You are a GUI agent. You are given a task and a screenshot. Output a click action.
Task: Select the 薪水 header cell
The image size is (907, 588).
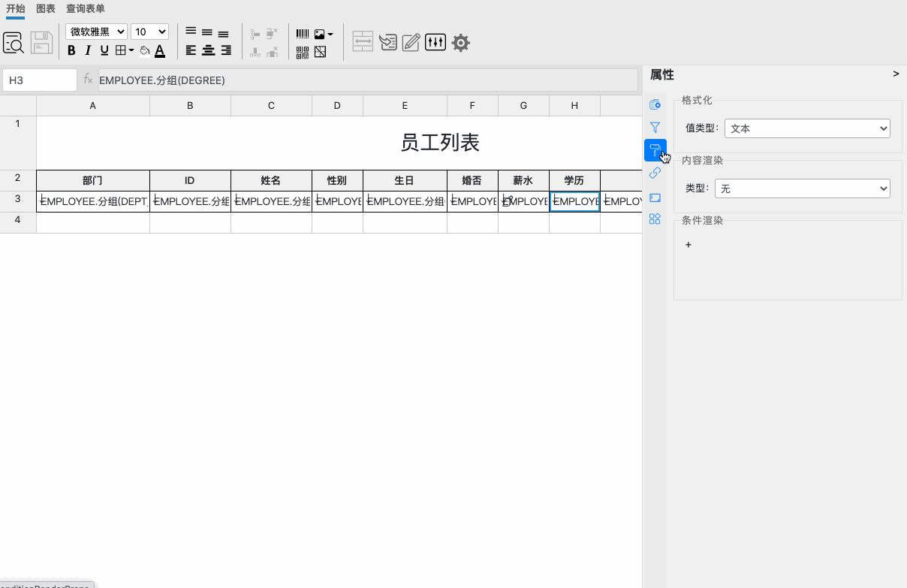coord(523,181)
